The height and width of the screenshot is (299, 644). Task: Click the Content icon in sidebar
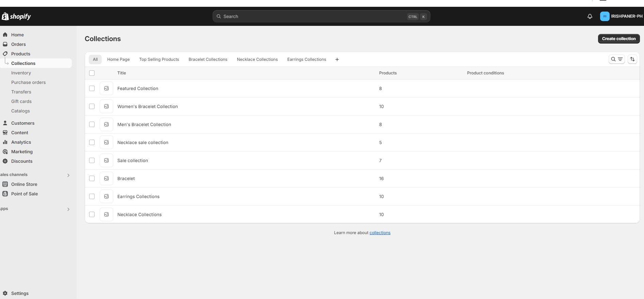pyautogui.click(x=5, y=133)
